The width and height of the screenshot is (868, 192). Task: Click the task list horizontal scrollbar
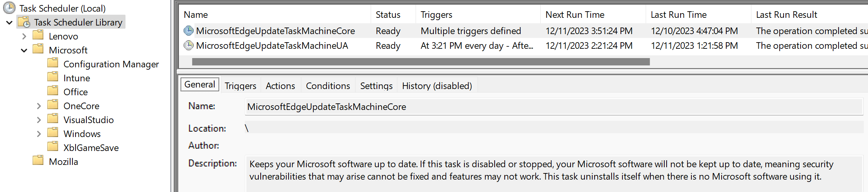pos(421,62)
